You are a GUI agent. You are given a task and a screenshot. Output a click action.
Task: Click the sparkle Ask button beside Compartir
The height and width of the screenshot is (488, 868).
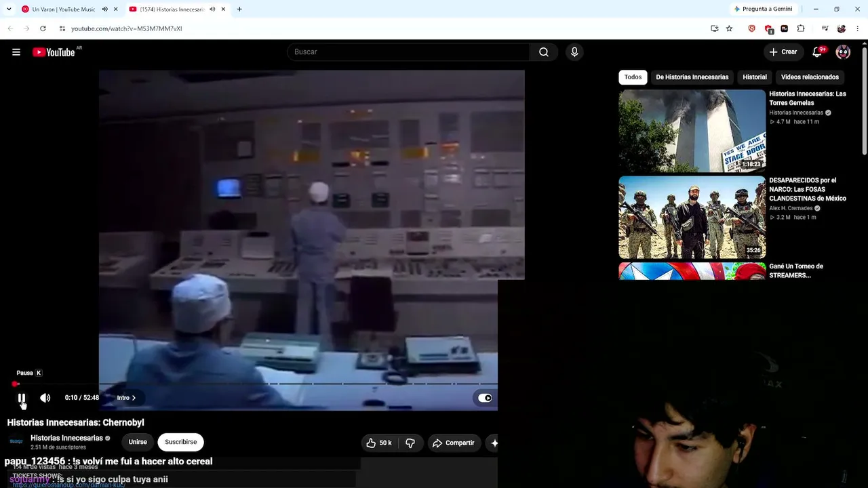[x=494, y=443]
